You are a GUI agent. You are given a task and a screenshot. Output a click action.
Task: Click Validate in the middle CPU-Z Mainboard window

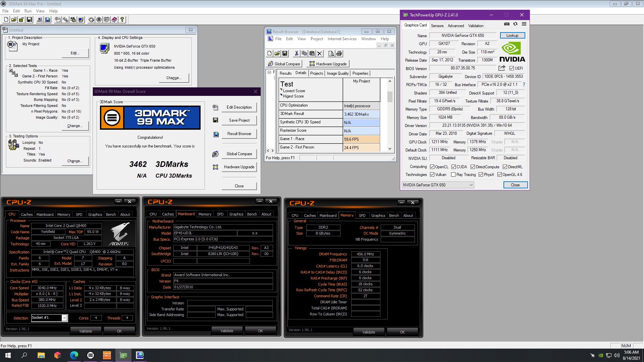[x=227, y=331]
